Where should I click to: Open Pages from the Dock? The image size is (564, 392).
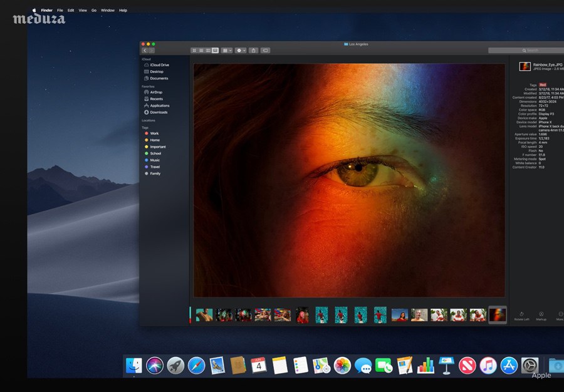(405, 366)
